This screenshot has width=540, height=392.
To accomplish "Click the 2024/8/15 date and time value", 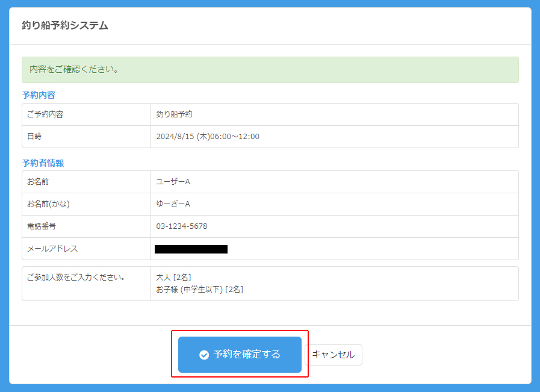I will (208, 137).
